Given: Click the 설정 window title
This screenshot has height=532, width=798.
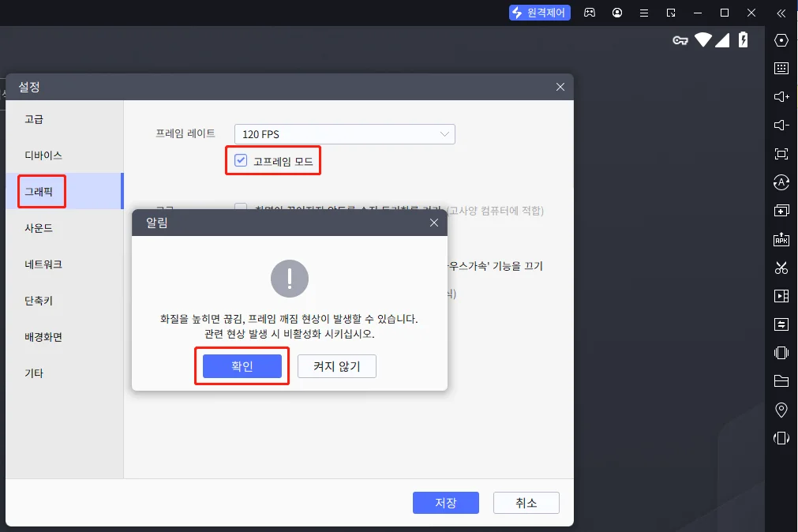Looking at the screenshot, I should coord(29,87).
